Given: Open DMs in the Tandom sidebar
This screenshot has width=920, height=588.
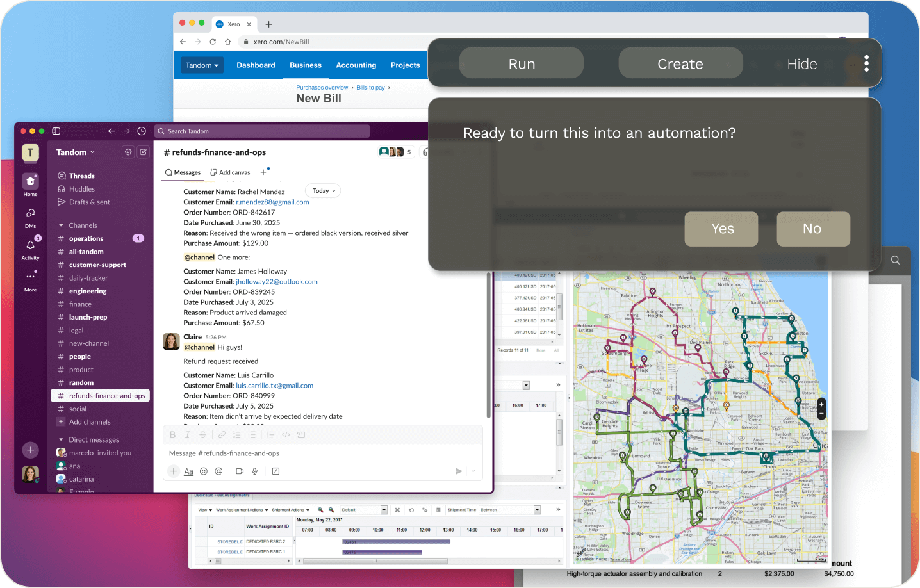Looking at the screenshot, I should (x=30, y=217).
